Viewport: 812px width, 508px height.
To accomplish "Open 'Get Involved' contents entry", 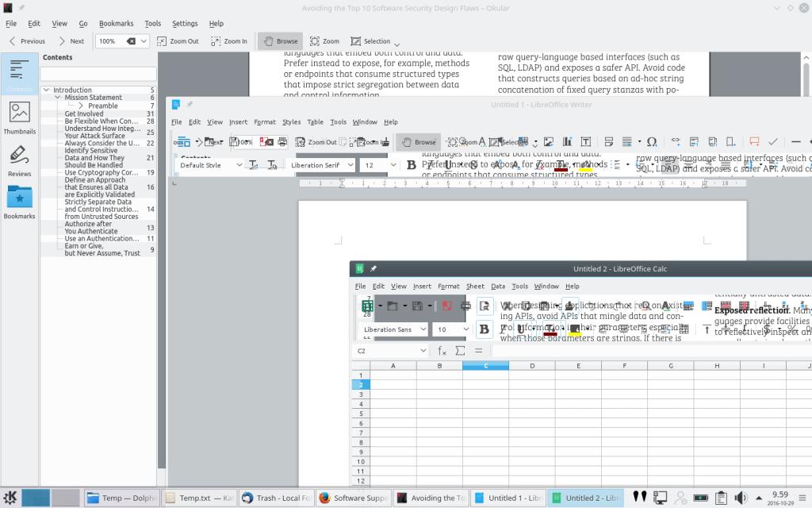I will 84,114.
